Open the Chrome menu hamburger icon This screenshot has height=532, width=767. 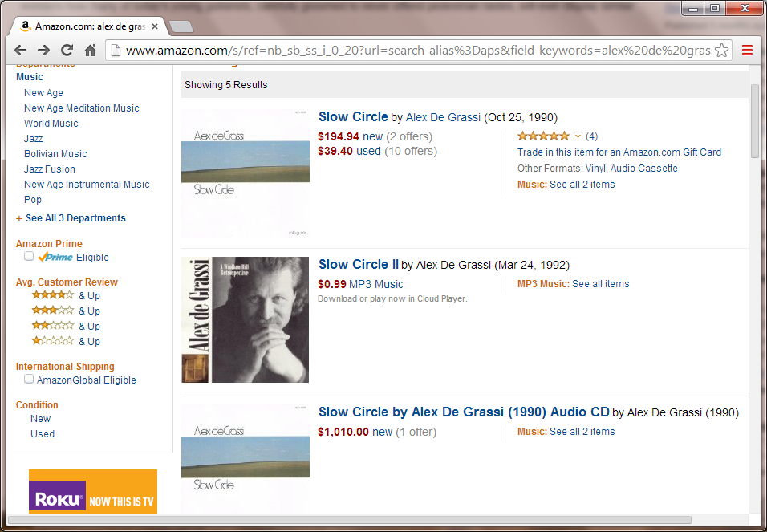[747, 51]
